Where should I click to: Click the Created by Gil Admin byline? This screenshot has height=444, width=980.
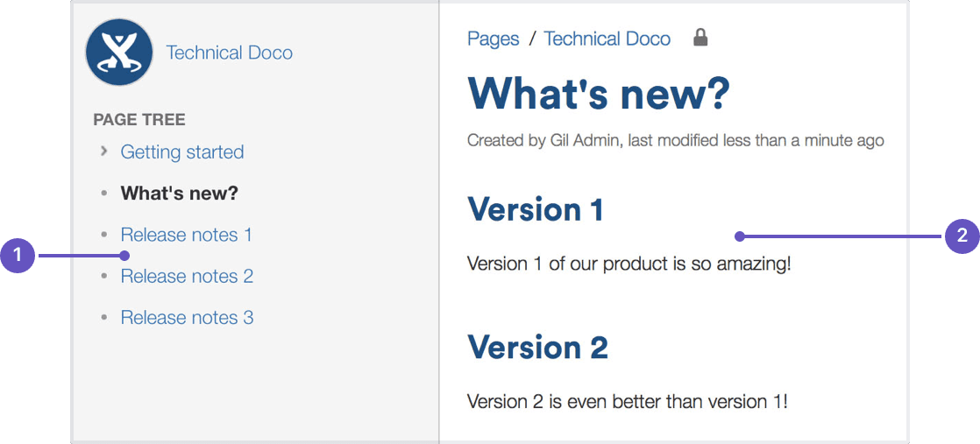[x=675, y=140]
